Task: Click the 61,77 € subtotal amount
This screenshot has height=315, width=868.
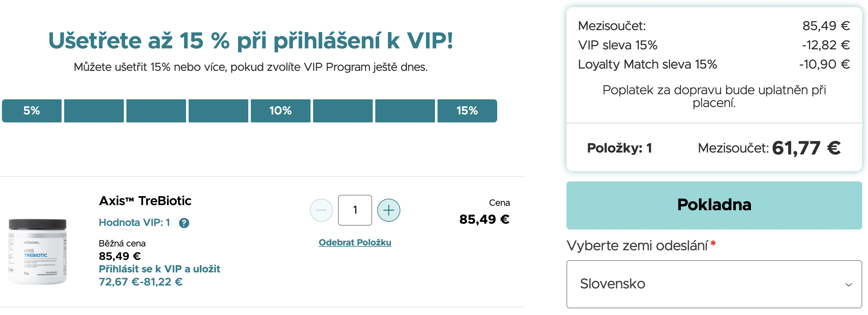Action: pos(806,148)
